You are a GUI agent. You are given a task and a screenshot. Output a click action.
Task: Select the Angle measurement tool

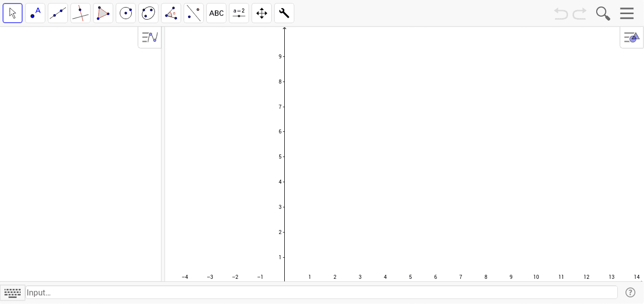point(171,13)
